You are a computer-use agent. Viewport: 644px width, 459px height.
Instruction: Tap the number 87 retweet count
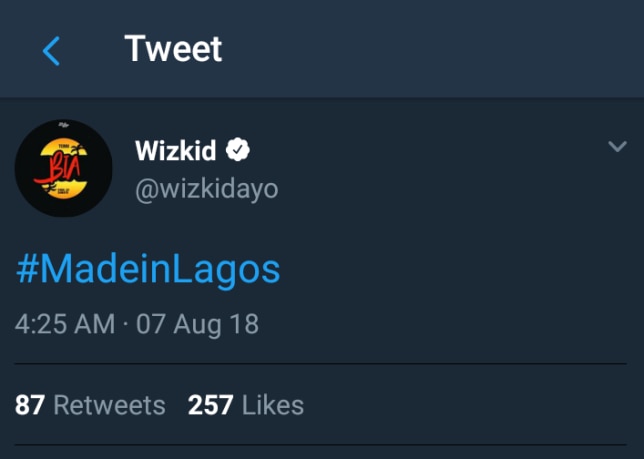[x=30, y=405]
